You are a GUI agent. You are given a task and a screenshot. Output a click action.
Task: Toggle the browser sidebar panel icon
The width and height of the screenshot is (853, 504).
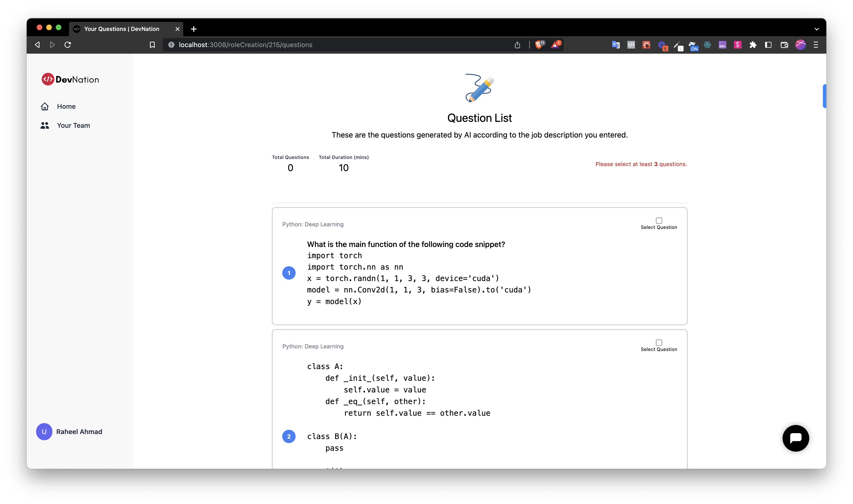tap(768, 45)
